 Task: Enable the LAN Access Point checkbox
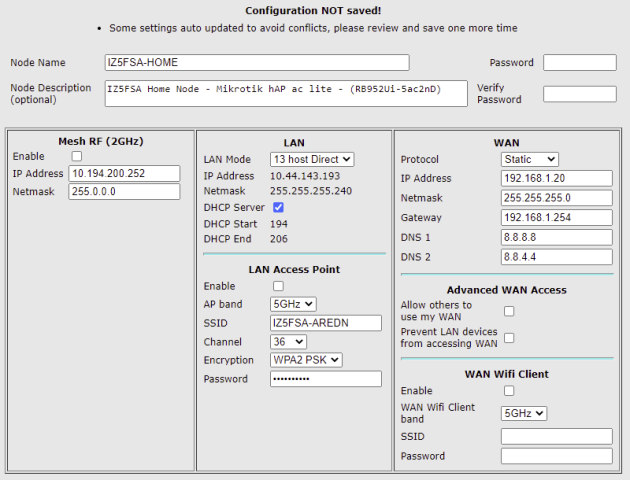click(278, 286)
